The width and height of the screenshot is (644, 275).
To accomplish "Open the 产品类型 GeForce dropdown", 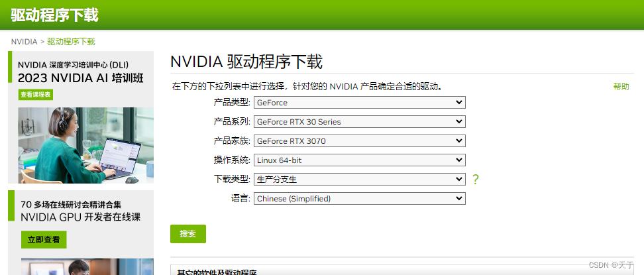I will (359, 102).
